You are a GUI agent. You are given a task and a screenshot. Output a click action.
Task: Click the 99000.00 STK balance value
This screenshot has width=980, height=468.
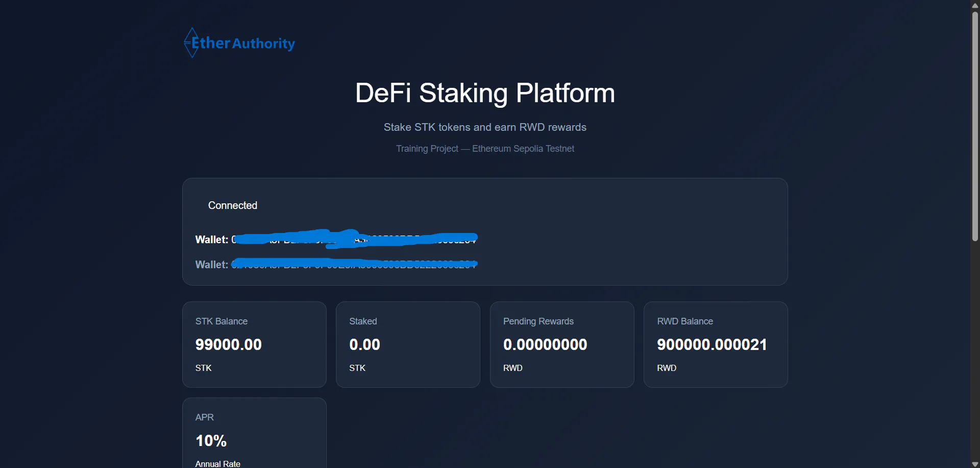point(228,344)
